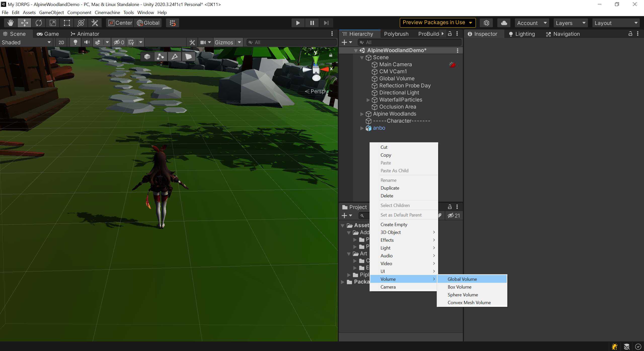This screenshot has height=351, width=644.
Task: Open scene camera settings icon
Action: tap(203, 42)
